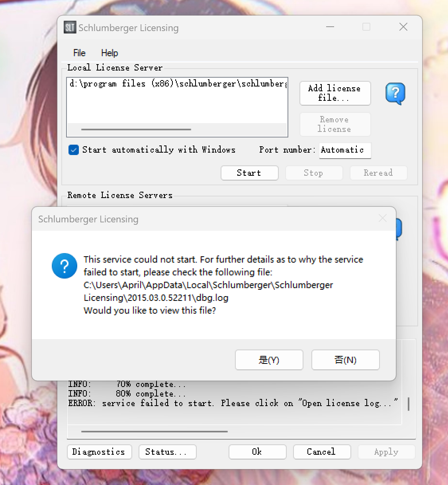Image resolution: width=448 pixels, height=485 pixels.
Task: Click the INFO: 80% complete log line
Action: [127, 394]
